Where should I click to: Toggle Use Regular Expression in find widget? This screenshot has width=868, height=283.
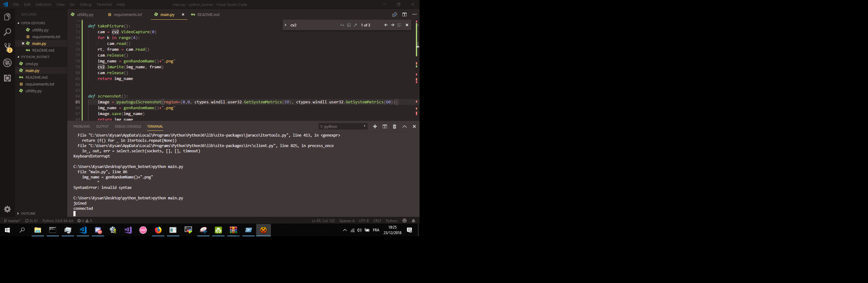point(355,25)
